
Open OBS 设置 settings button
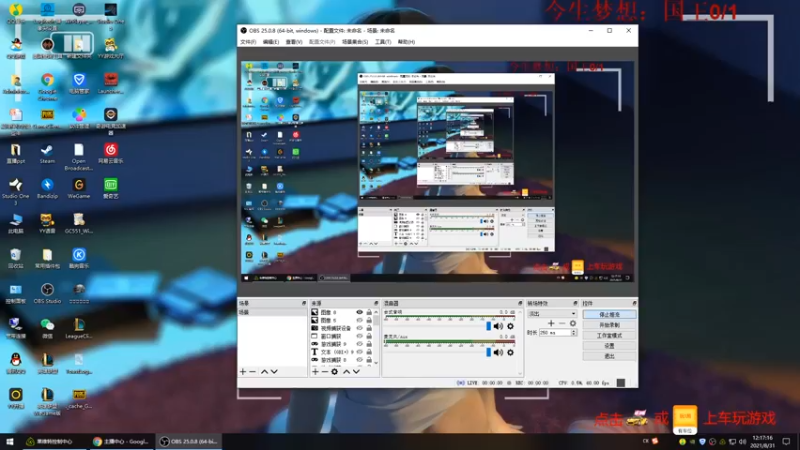(x=609, y=346)
